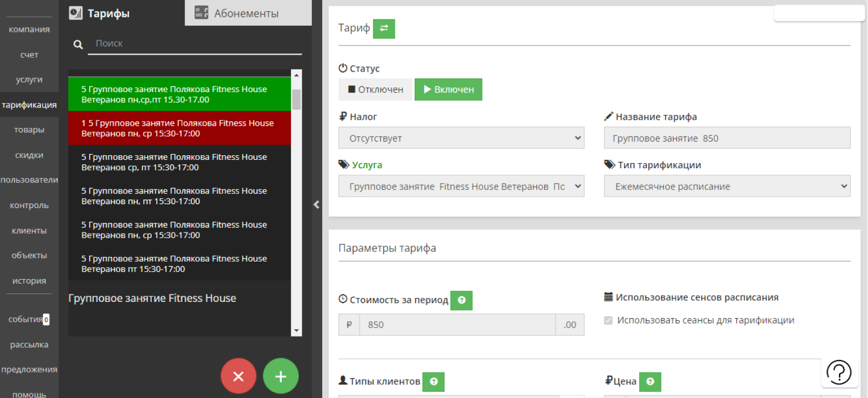This screenshot has width=868, height=398.
Task: Click the tariff list scrollbar thumb
Action: click(x=296, y=99)
